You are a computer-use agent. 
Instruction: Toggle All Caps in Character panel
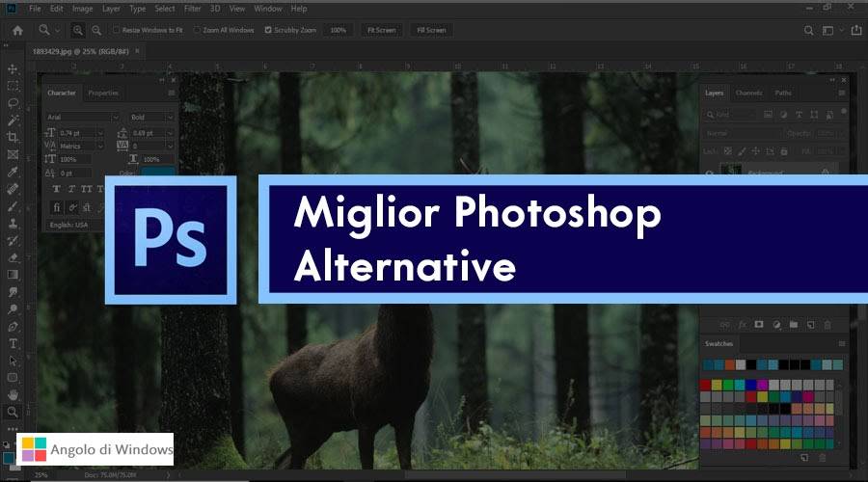pyautogui.click(x=87, y=189)
